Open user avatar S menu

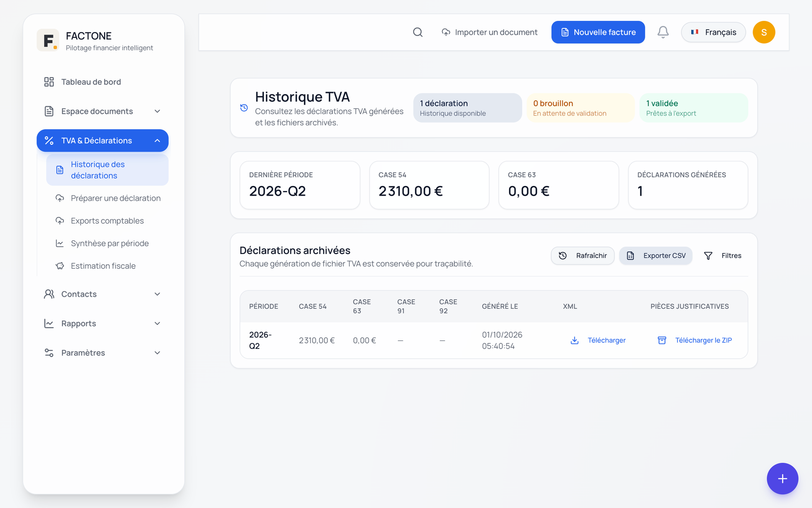764,32
